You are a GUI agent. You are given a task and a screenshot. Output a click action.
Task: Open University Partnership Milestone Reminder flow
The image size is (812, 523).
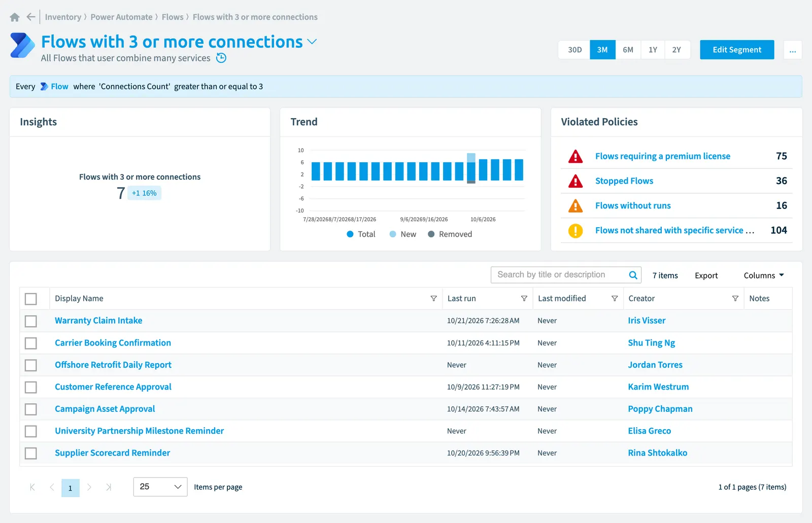click(139, 431)
